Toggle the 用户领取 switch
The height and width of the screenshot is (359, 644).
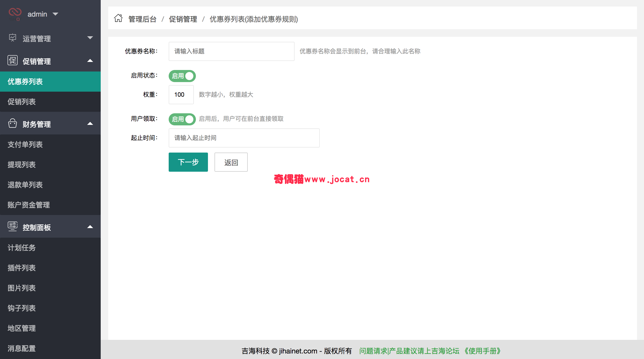(x=182, y=119)
